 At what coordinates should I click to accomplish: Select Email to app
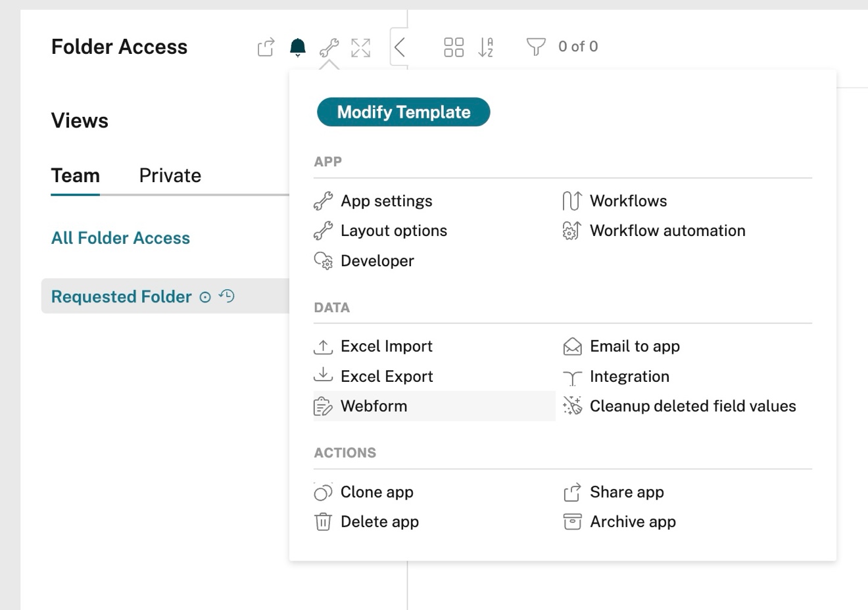(x=635, y=346)
